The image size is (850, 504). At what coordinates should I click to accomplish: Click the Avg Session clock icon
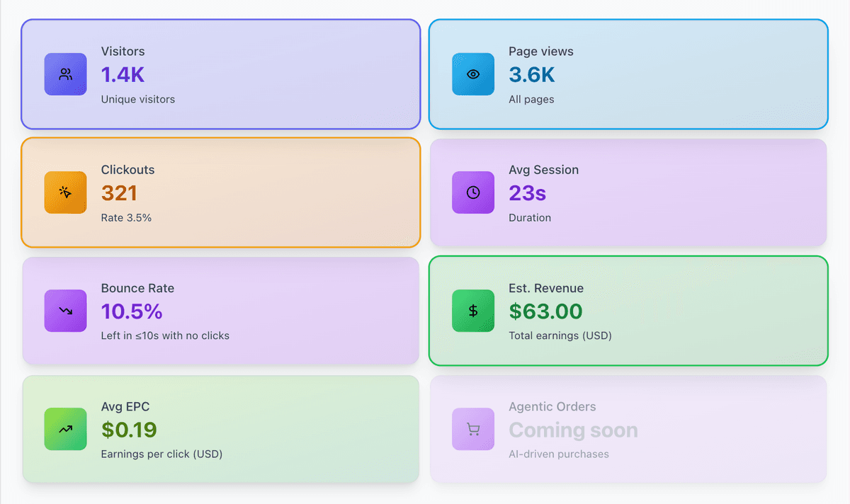(x=473, y=193)
